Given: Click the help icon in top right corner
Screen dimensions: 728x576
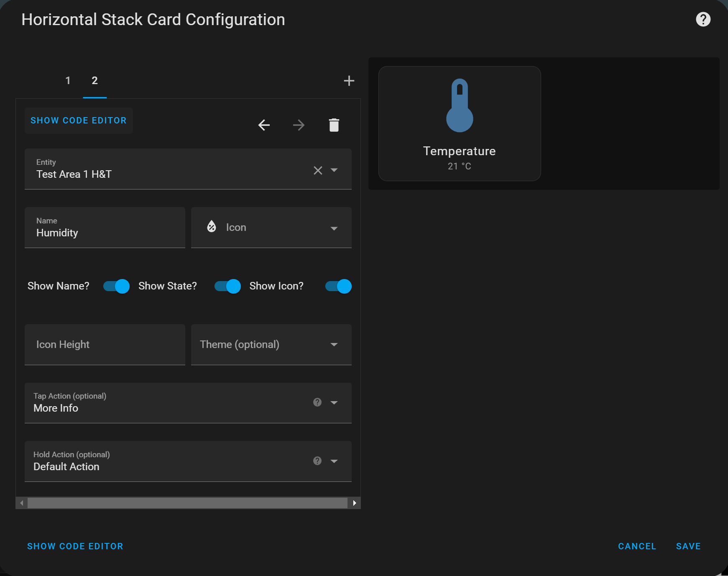Looking at the screenshot, I should (x=703, y=19).
